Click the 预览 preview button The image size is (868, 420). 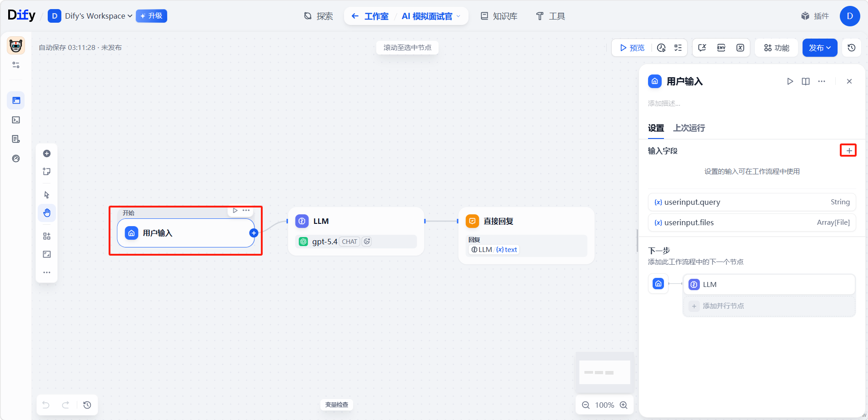[x=632, y=48]
